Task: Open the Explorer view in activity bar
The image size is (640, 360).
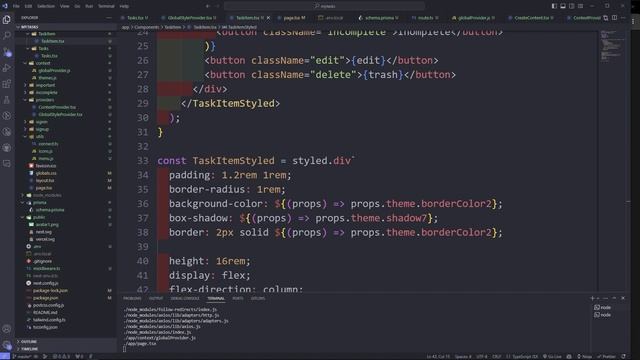Action: pyautogui.click(x=7, y=20)
